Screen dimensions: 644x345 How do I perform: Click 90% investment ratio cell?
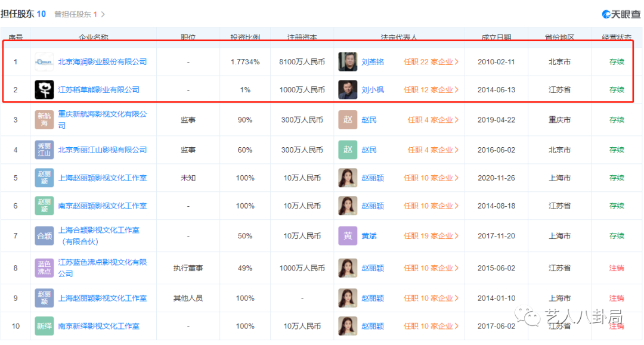click(x=245, y=120)
